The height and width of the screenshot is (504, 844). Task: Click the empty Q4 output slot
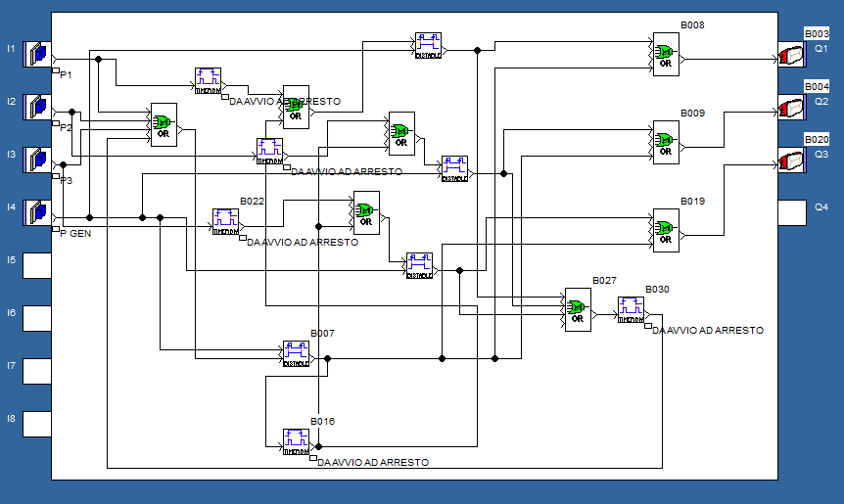coord(791,212)
